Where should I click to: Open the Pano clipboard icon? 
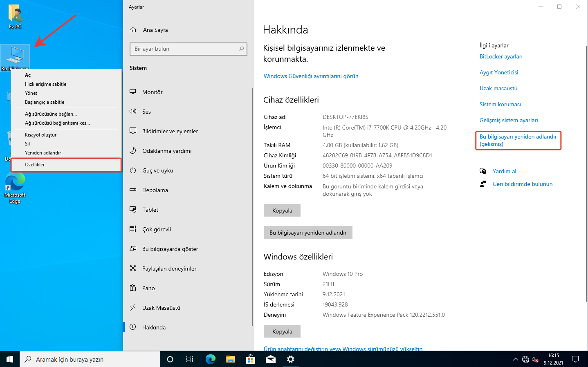pos(133,288)
